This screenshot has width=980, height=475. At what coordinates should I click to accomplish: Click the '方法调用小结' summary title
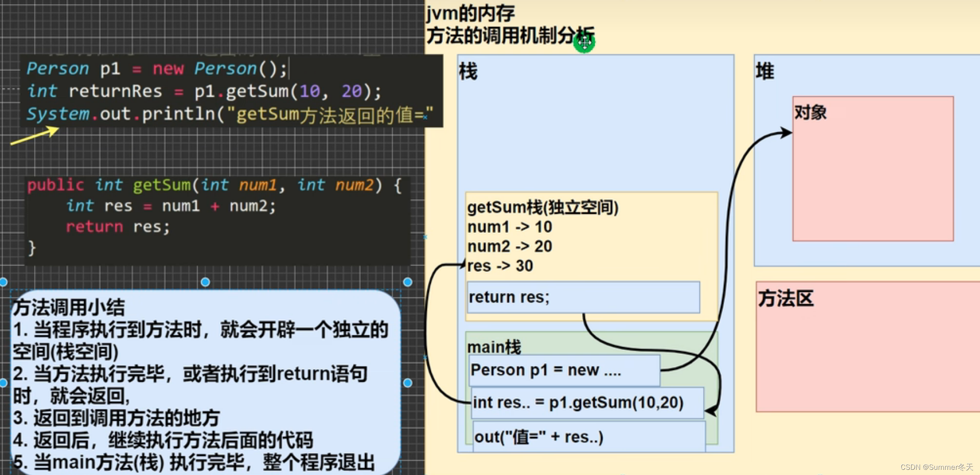click(68, 308)
